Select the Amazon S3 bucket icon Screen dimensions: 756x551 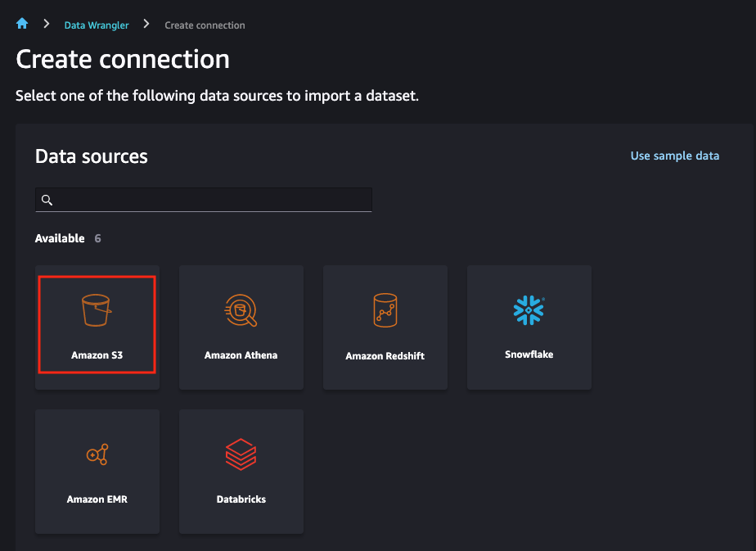click(x=97, y=310)
